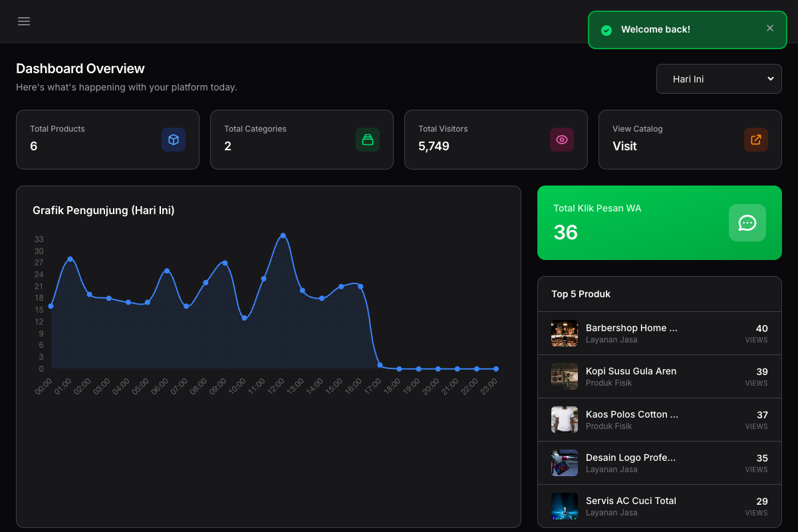798x532 pixels.
Task: Click the chart peak point at 12:00
Action: coord(283,235)
